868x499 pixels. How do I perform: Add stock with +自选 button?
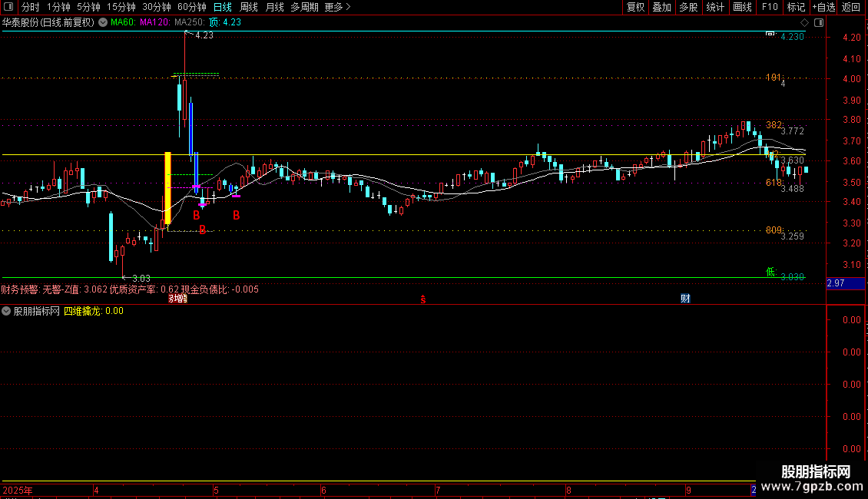pos(823,7)
